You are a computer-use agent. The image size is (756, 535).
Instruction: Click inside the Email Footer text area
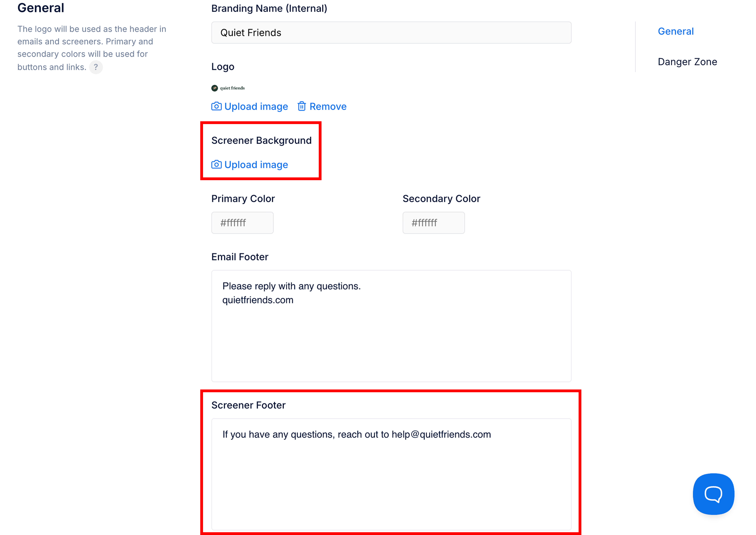click(391, 326)
